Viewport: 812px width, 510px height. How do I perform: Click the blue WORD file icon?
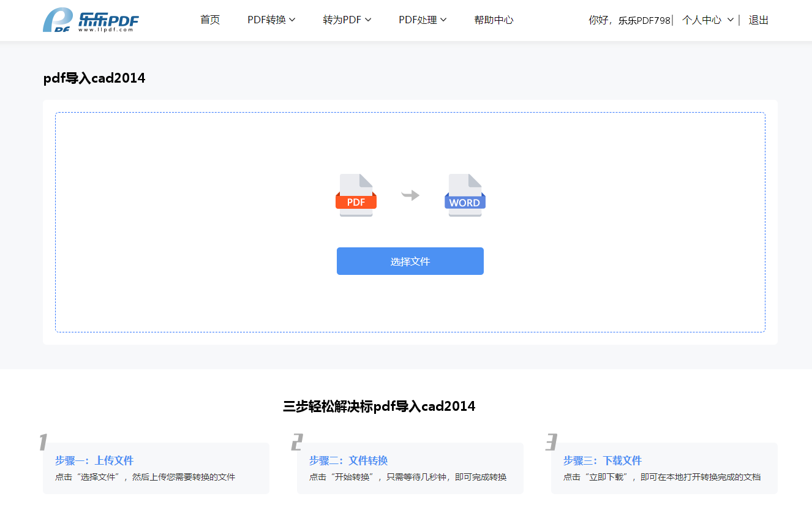coord(465,195)
